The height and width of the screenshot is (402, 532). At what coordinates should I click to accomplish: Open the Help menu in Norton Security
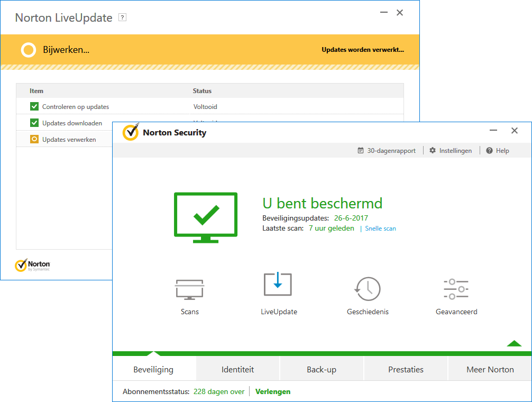498,151
